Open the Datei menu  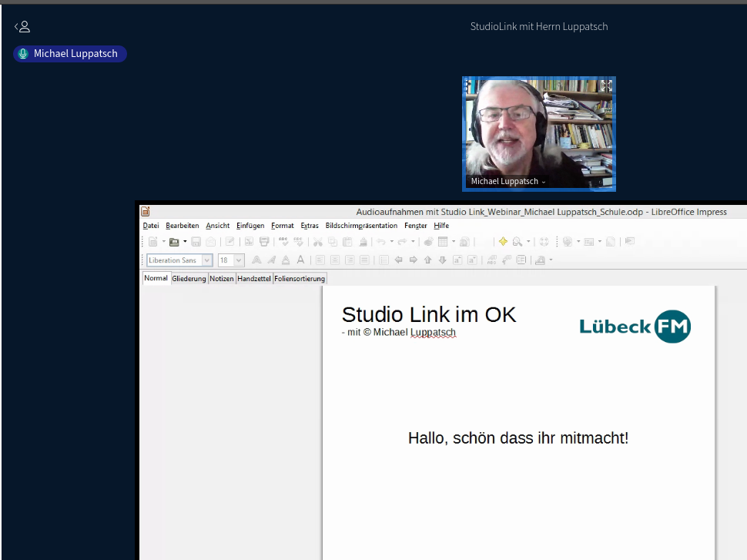pos(151,226)
